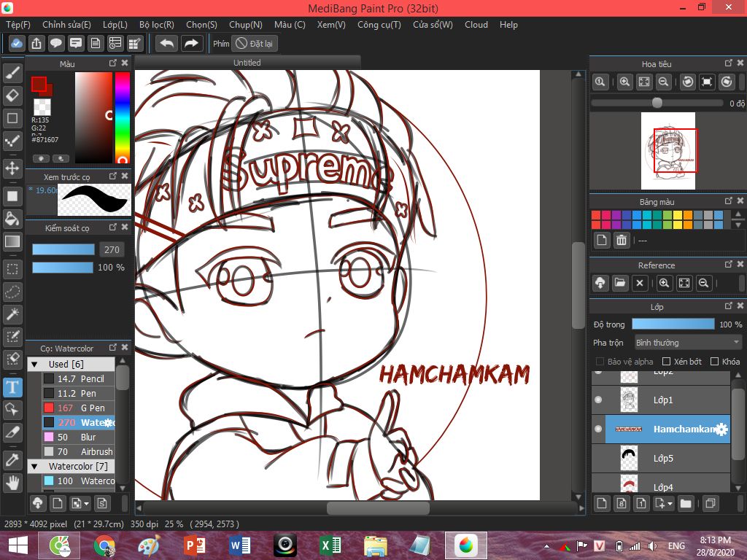Open the Công cụ(T) menu
The image size is (747, 560).
[379, 25]
